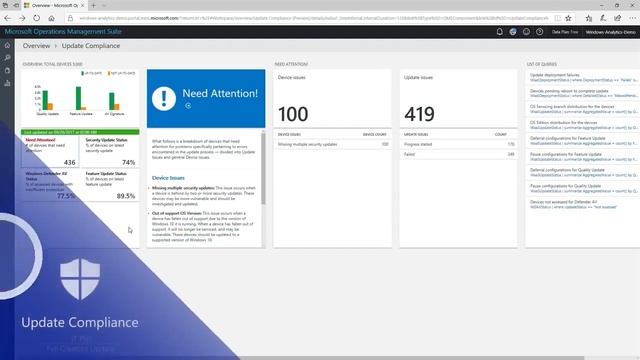This screenshot has height=360, width=640.
Task: Focus the browser address bar
Action: [x=313, y=18]
